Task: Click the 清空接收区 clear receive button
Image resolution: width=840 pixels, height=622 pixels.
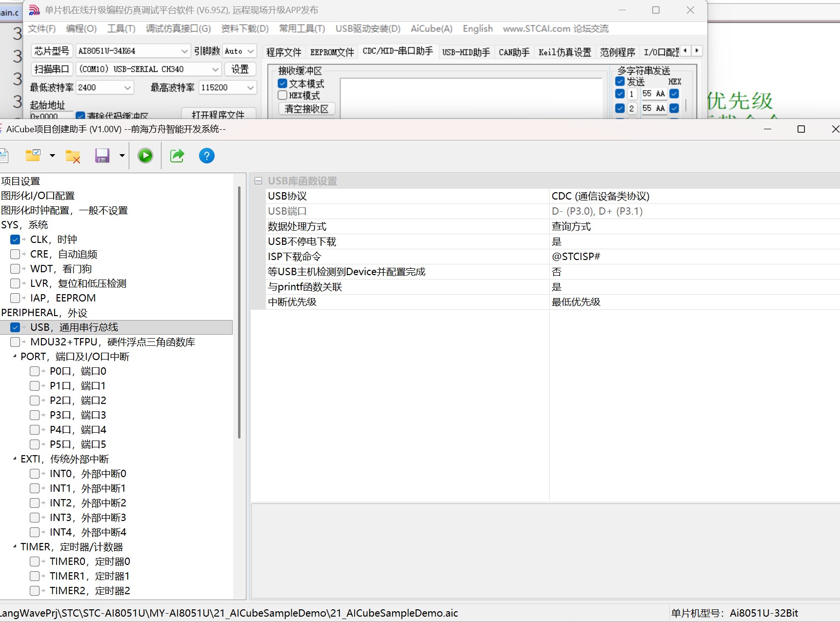Action: pyautogui.click(x=306, y=109)
